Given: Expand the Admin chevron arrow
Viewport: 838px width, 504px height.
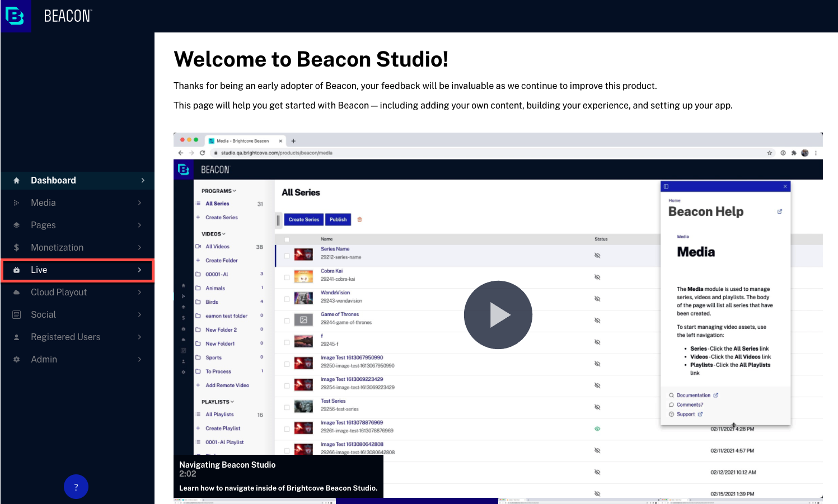Looking at the screenshot, I should [139, 359].
